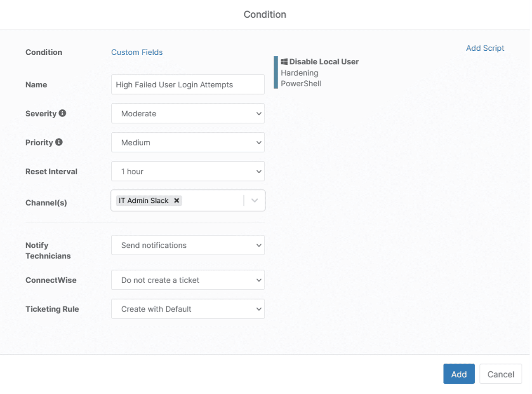The width and height of the screenshot is (532, 394).
Task: Open the ConnectWise ticket dropdown
Action: (188, 280)
